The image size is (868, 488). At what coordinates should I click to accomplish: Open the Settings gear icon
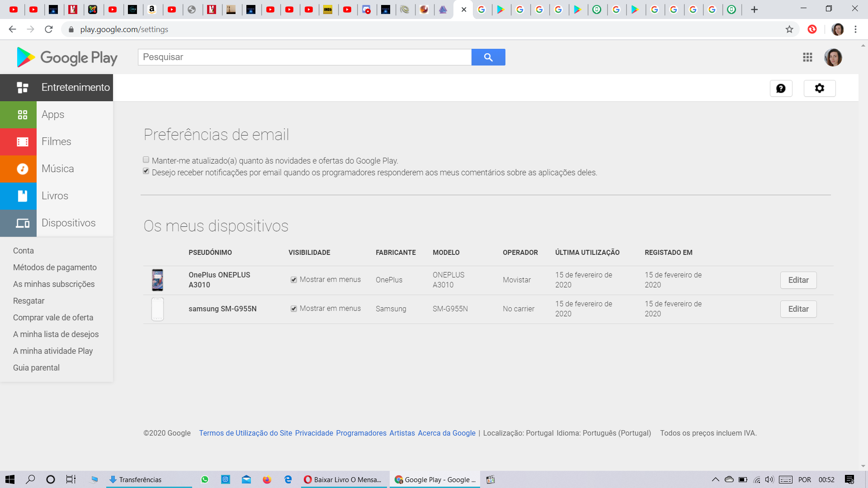820,88
